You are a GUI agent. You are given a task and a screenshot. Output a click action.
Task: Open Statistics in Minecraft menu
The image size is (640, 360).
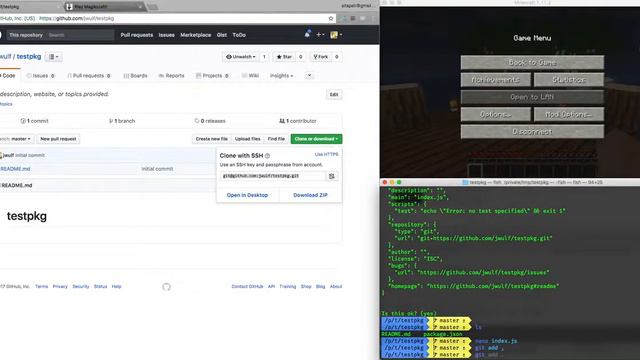tap(569, 80)
